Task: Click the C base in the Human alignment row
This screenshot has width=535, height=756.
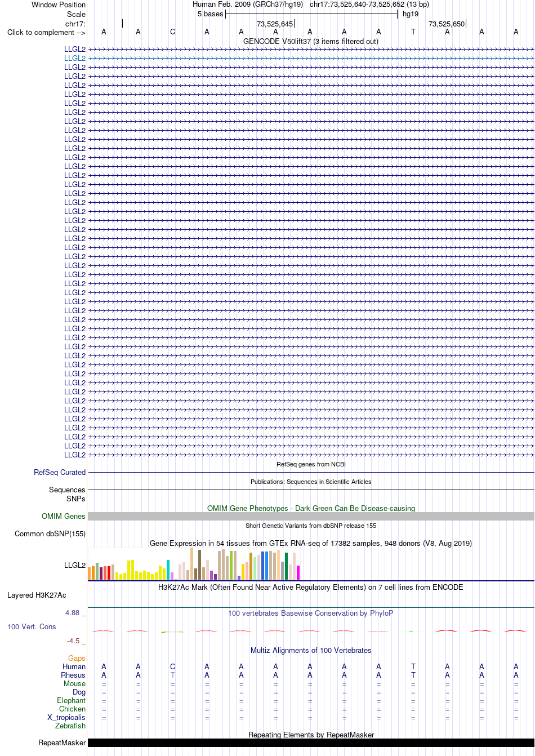Action: coord(172,666)
